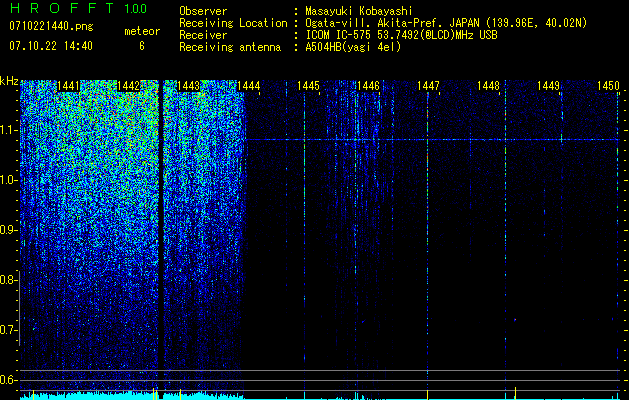Screen dimensions: 629x400
Task: Click the 1444 time axis label
Action: 248,86
